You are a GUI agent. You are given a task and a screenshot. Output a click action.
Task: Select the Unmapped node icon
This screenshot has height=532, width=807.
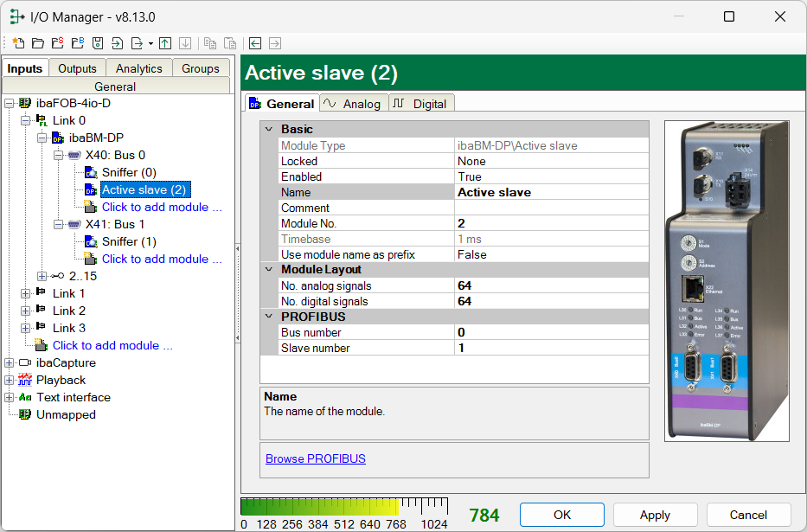[25, 414]
